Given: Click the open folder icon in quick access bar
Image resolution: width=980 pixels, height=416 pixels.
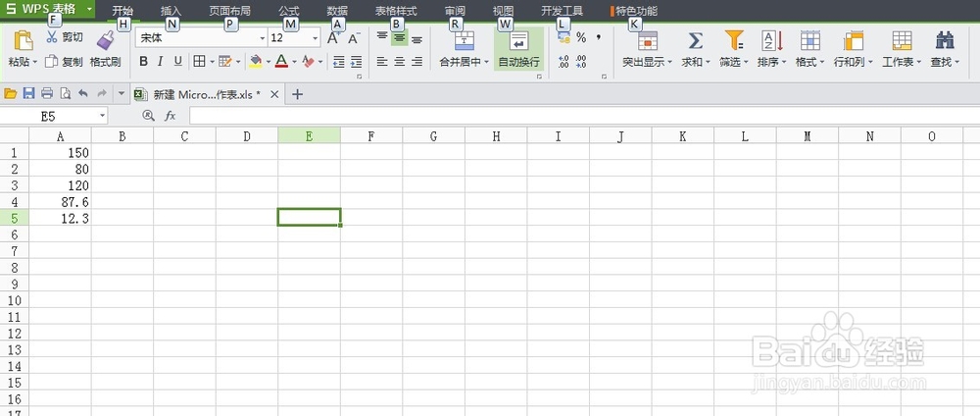Looking at the screenshot, I should (x=10, y=94).
